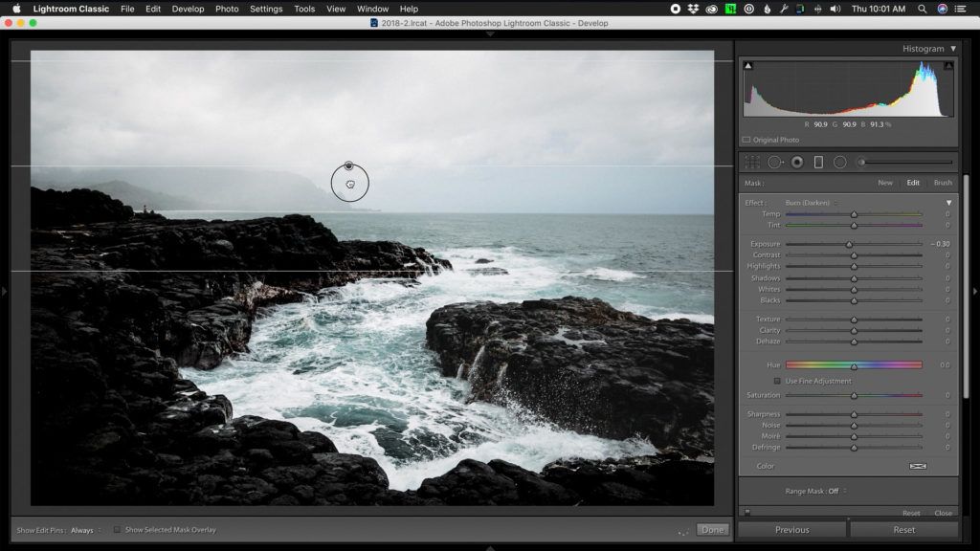Enable Show Selected Mask Overlay
The image size is (980, 551).
coord(117,528)
